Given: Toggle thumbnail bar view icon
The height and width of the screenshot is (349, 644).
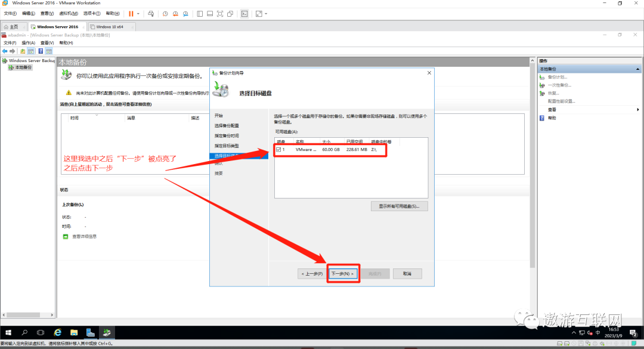Looking at the screenshot, I should [210, 14].
